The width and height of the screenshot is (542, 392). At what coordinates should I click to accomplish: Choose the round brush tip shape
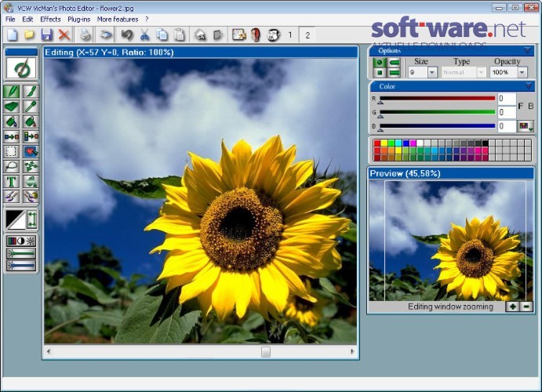point(380,63)
